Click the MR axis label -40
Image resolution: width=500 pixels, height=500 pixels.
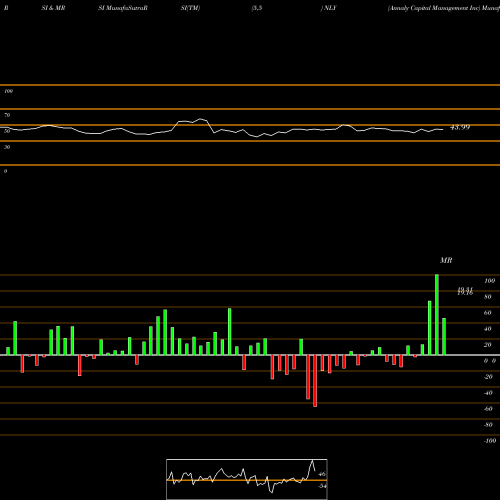tap(488, 393)
